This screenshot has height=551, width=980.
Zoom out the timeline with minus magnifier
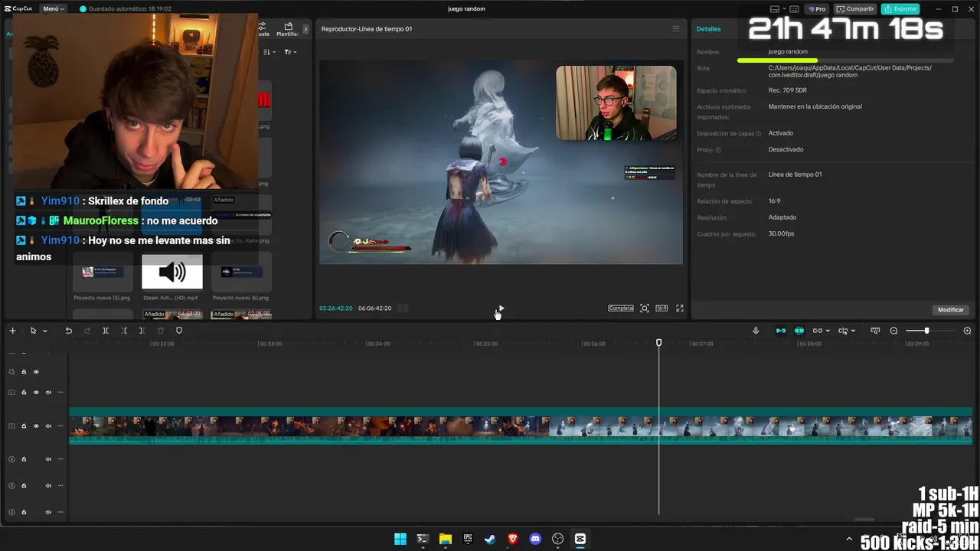(893, 331)
